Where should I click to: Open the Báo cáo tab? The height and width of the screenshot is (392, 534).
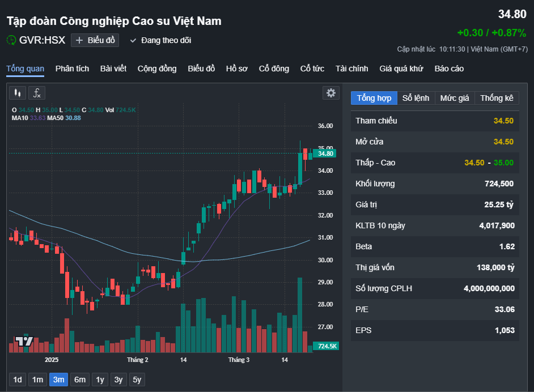pos(449,69)
